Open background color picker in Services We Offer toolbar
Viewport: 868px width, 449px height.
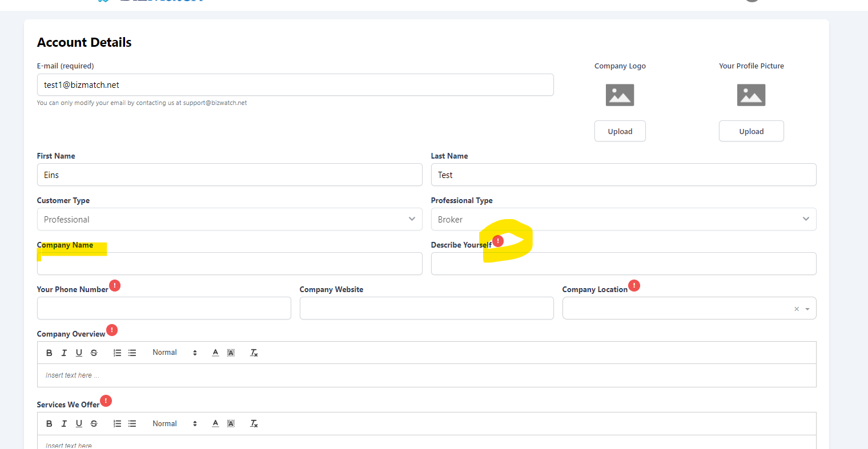point(231,423)
